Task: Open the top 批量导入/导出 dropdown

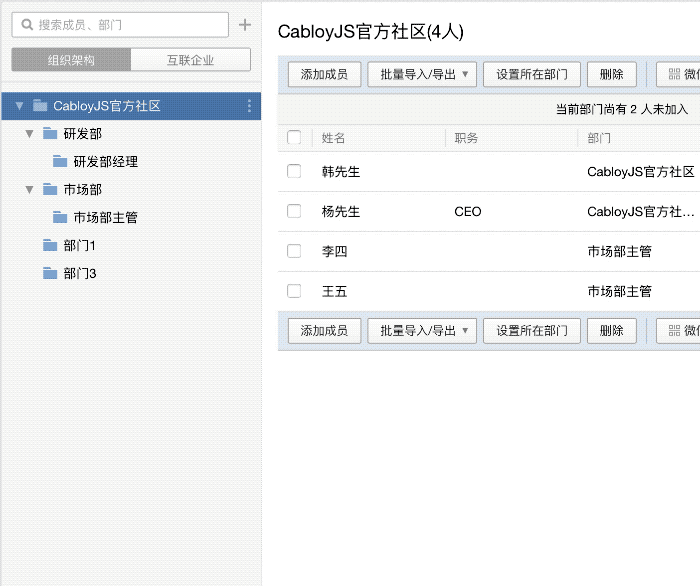Action: tap(422, 74)
